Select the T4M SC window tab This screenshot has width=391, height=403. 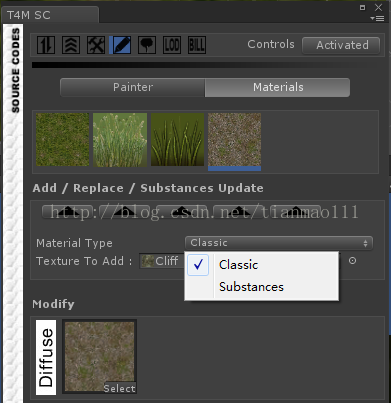tap(50, 15)
